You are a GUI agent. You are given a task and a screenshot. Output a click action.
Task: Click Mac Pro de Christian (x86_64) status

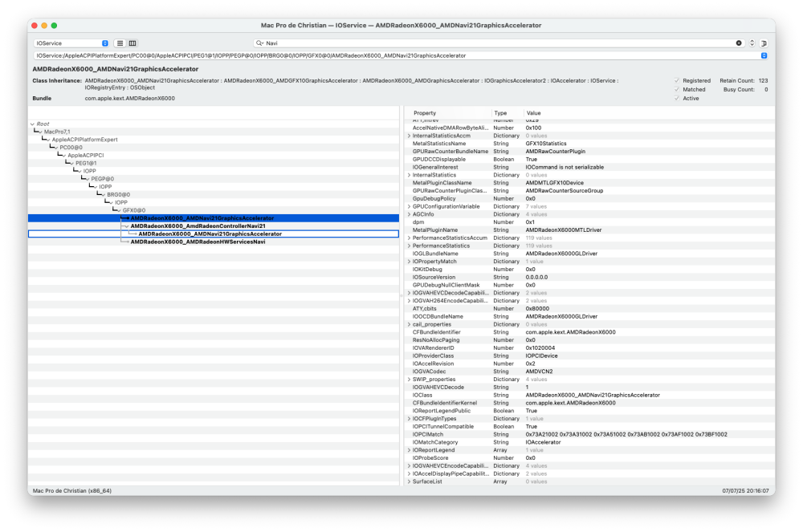pos(72,491)
